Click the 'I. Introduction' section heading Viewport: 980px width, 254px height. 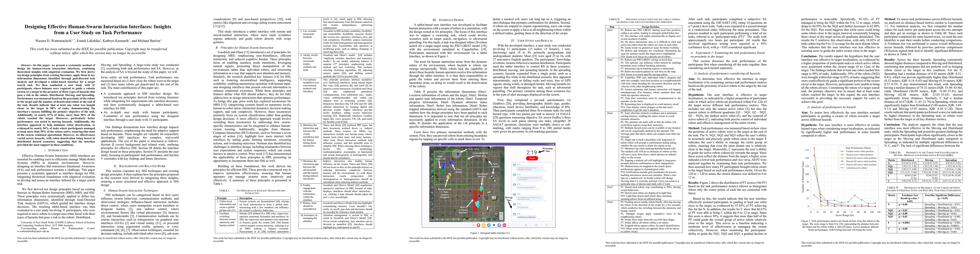pyautogui.click(x=56, y=150)
